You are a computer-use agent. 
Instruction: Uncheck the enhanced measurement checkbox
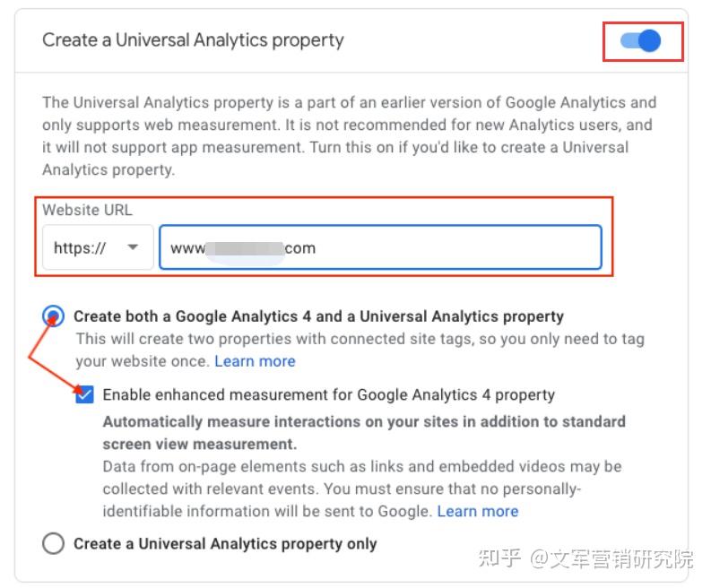pos(84,395)
